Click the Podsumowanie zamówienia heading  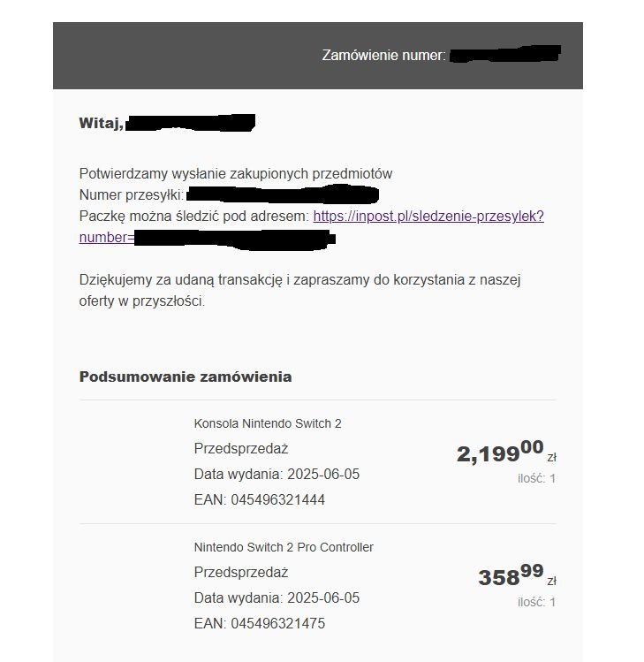pyautogui.click(x=186, y=377)
